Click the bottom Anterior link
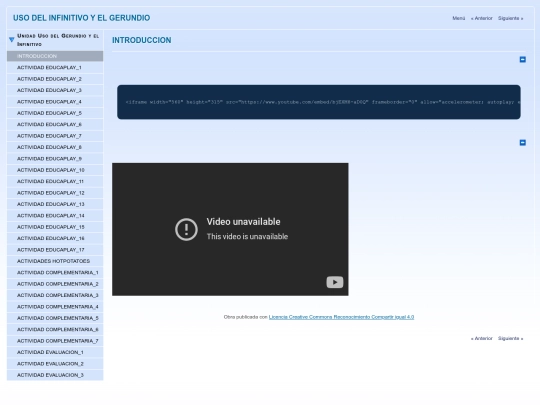The width and height of the screenshot is (540, 405). (x=481, y=339)
